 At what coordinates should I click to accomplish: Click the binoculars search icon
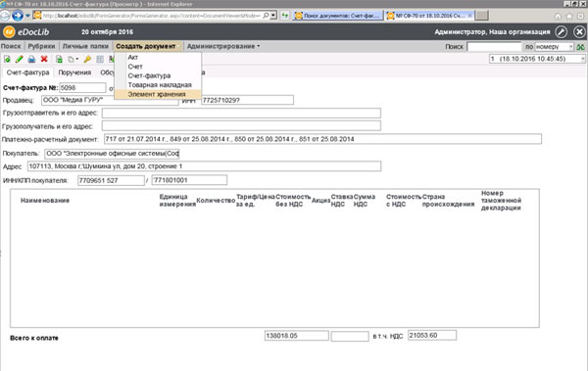click(580, 47)
